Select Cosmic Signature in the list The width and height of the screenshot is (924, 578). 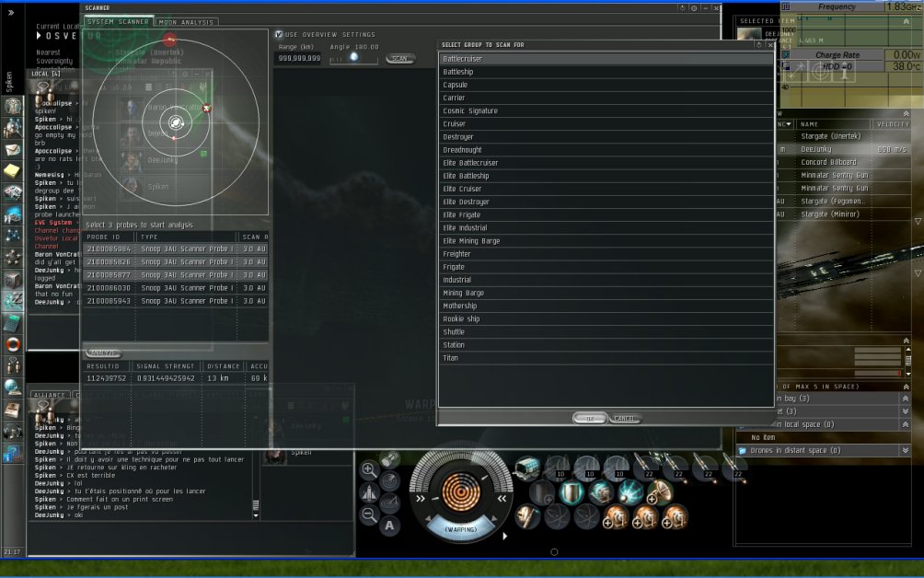(x=606, y=110)
